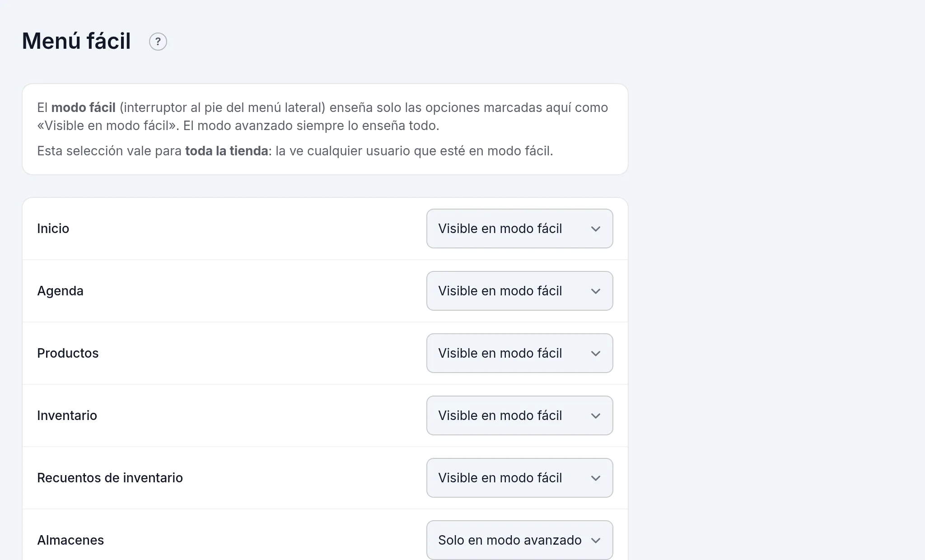This screenshot has width=925, height=560.
Task: Open the Agenda visibility dropdown
Action: [519, 291]
